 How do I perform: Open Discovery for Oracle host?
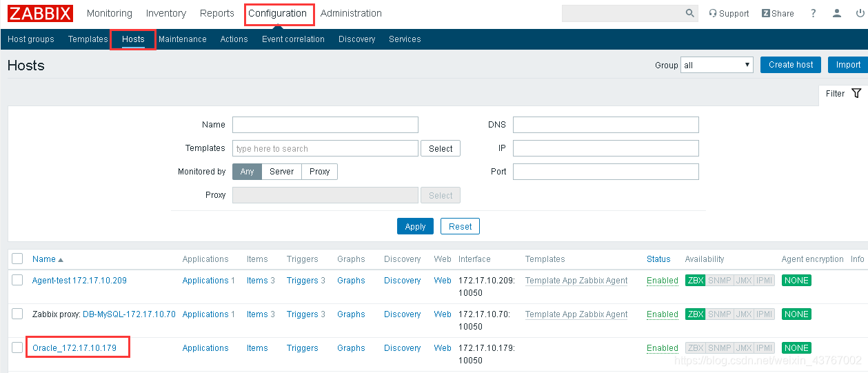[402, 348]
